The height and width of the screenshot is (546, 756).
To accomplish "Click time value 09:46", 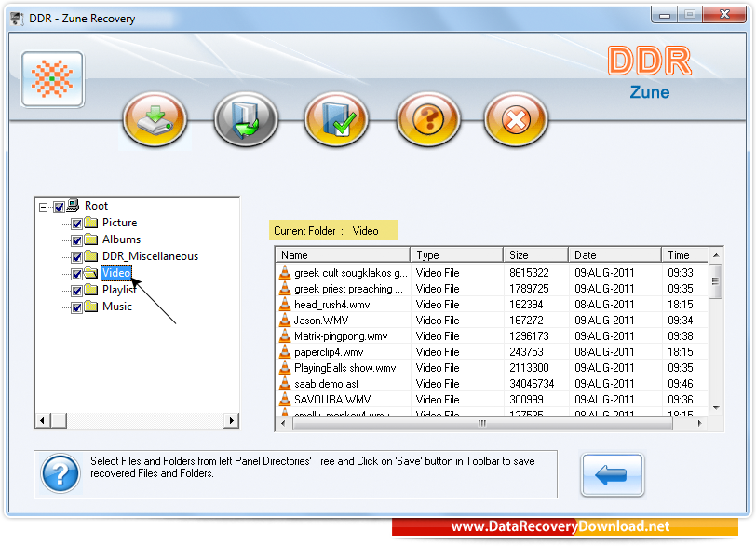I will 681,384.
